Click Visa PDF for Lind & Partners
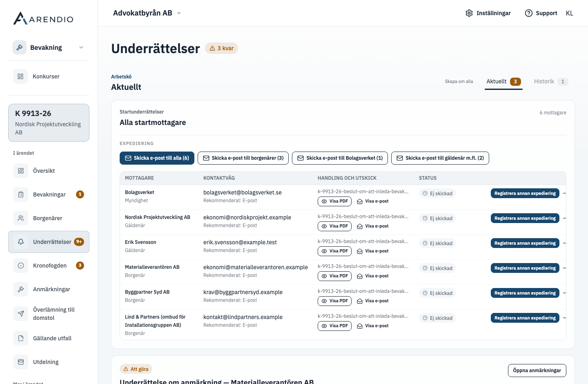Viewport: 588px width, 384px height. (334, 326)
